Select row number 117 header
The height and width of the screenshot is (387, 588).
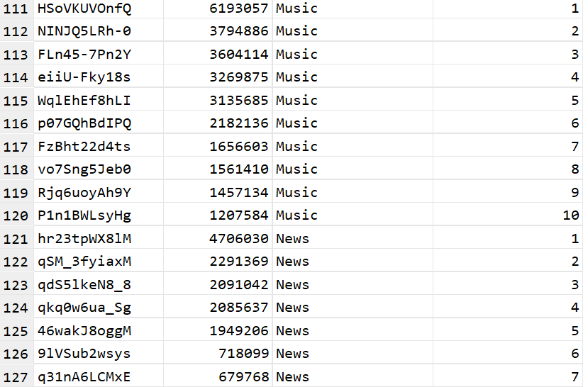point(16,147)
